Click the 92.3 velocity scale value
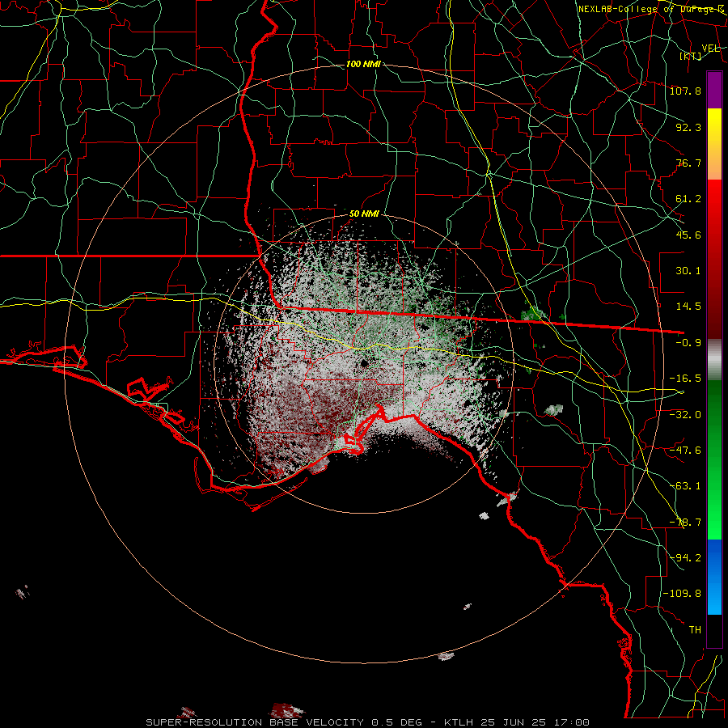The width and height of the screenshot is (728, 728). click(688, 127)
